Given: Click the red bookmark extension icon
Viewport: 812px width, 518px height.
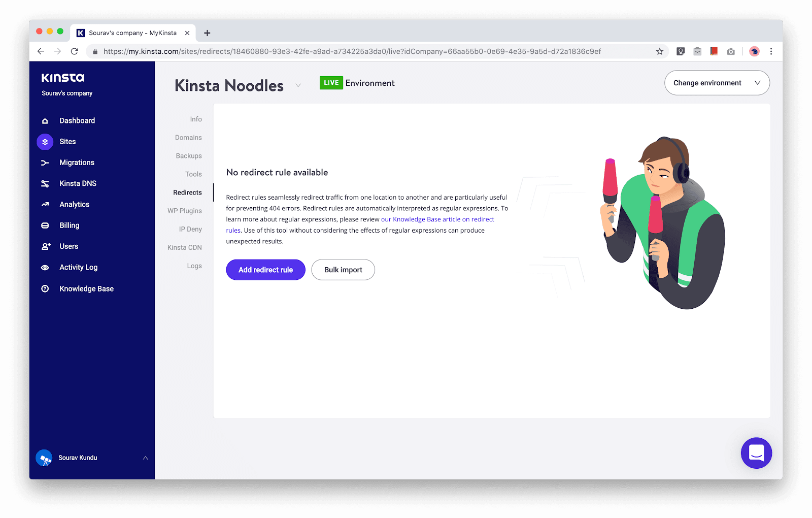Looking at the screenshot, I should (714, 51).
